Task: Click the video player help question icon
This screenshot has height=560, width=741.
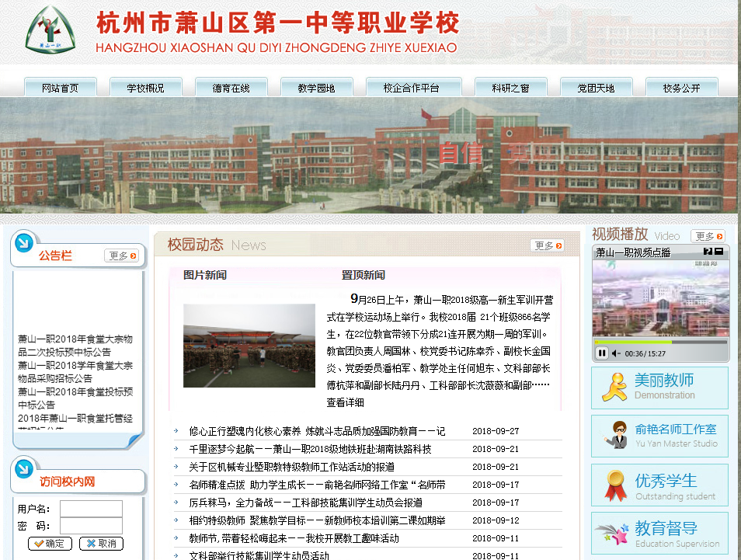Action: coord(708,252)
